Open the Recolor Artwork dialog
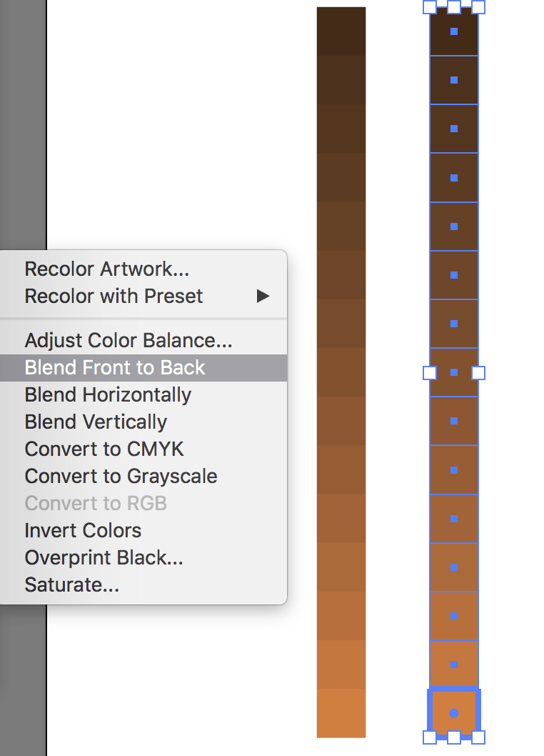544x756 pixels. (x=106, y=269)
